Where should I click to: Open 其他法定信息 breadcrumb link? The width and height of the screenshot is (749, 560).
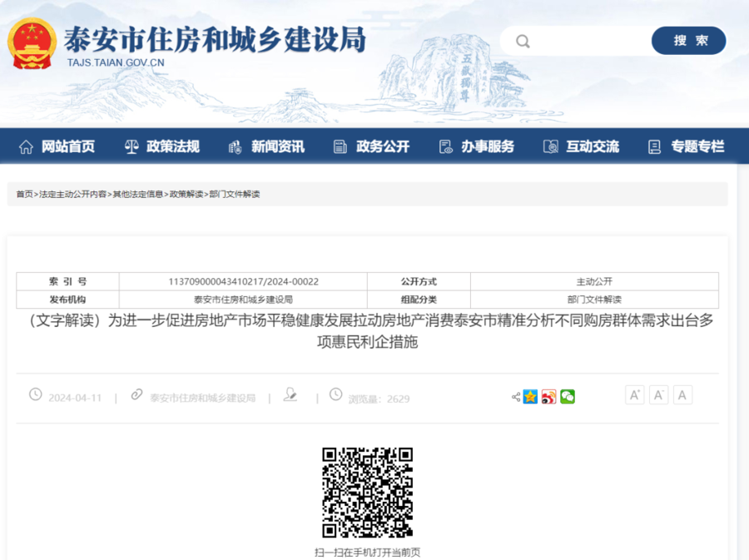(x=138, y=195)
